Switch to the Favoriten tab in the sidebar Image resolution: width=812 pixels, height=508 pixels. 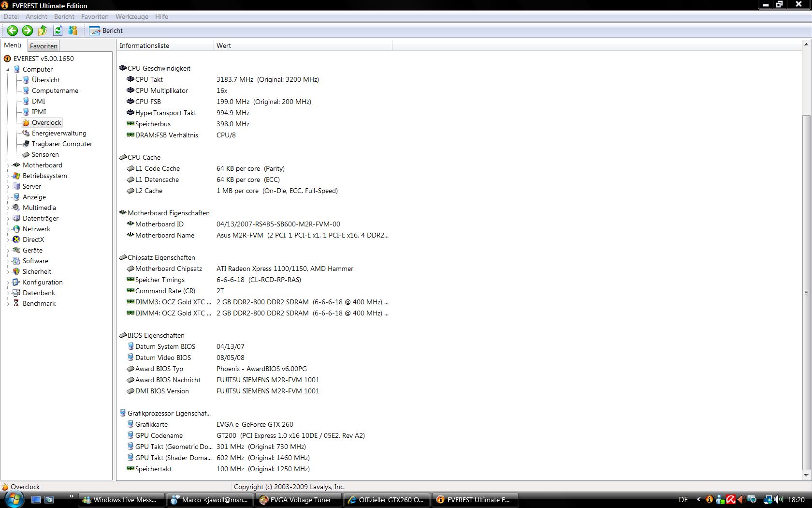click(x=43, y=46)
